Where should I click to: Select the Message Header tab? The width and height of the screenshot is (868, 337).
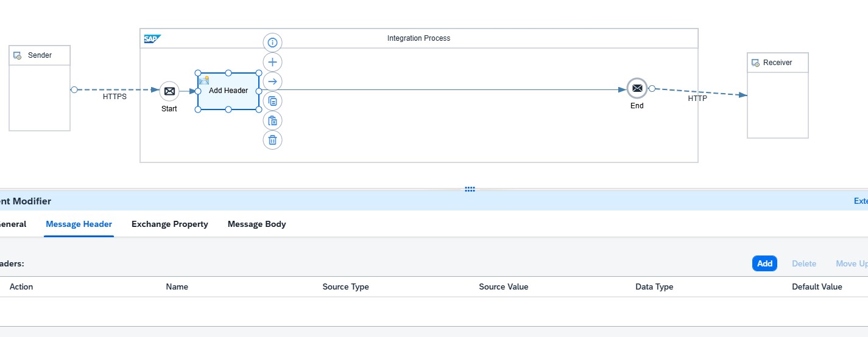(x=79, y=224)
